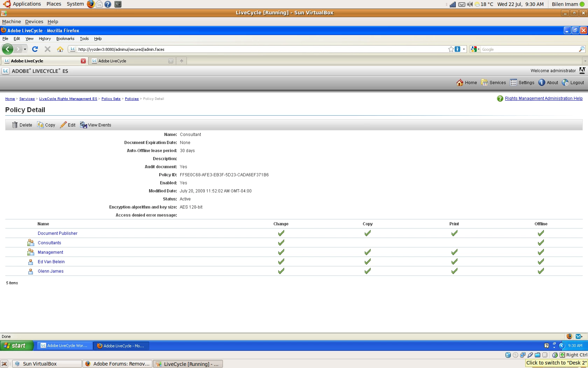The width and height of the screenshot is (588, 368).
Task: Go to Home via house icon in LiveCycle header
Action: tap(460, 82)
